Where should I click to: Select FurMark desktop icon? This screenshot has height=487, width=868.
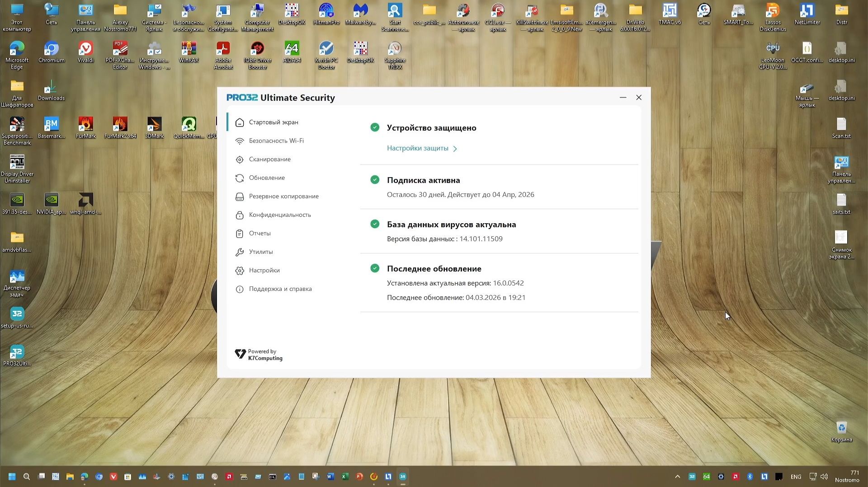coord(86,128)
